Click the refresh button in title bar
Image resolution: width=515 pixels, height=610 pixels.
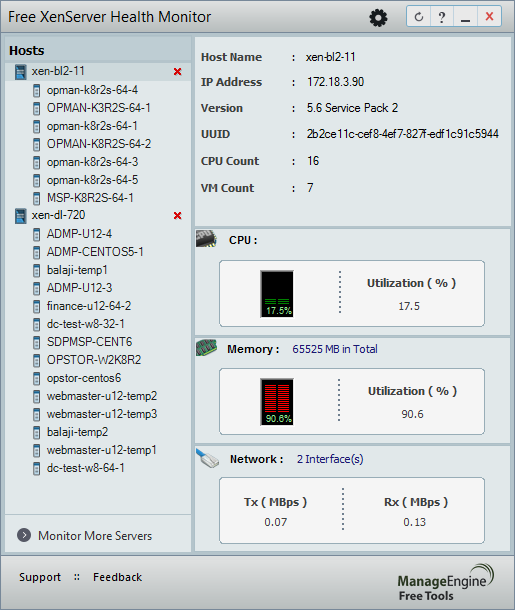pos(419,17)
